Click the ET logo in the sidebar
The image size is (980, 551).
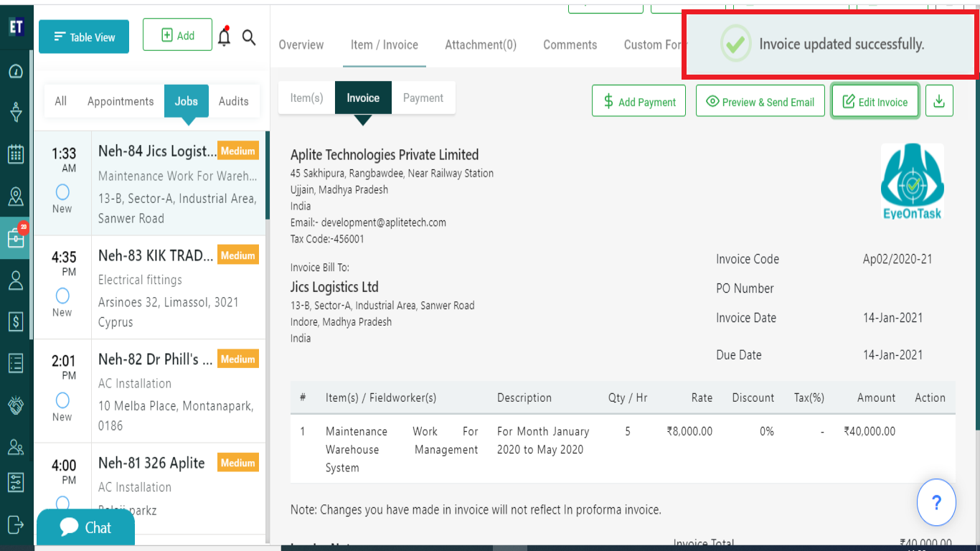coord(16,27)
